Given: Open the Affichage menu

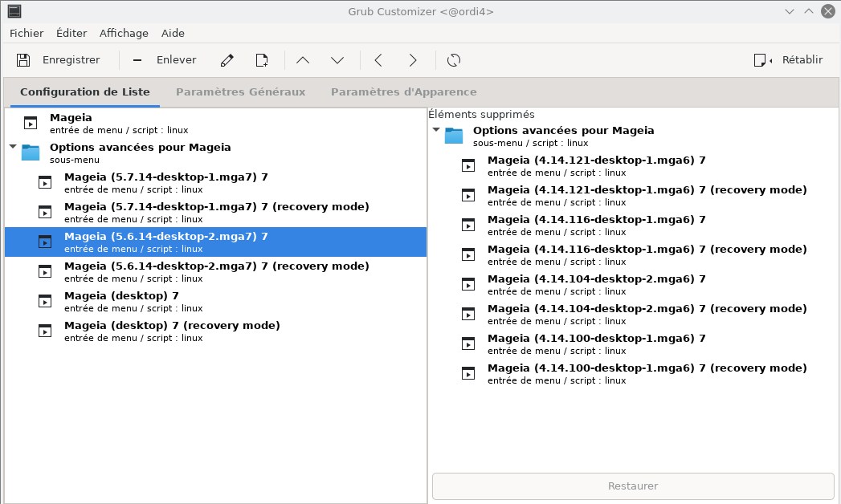Looking at the screenshot, I should [124, 33].
